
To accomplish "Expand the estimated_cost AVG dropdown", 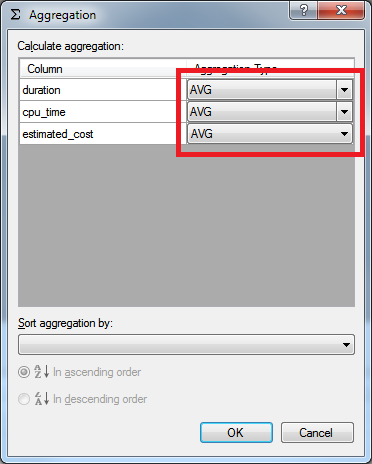I will (270, 134).
